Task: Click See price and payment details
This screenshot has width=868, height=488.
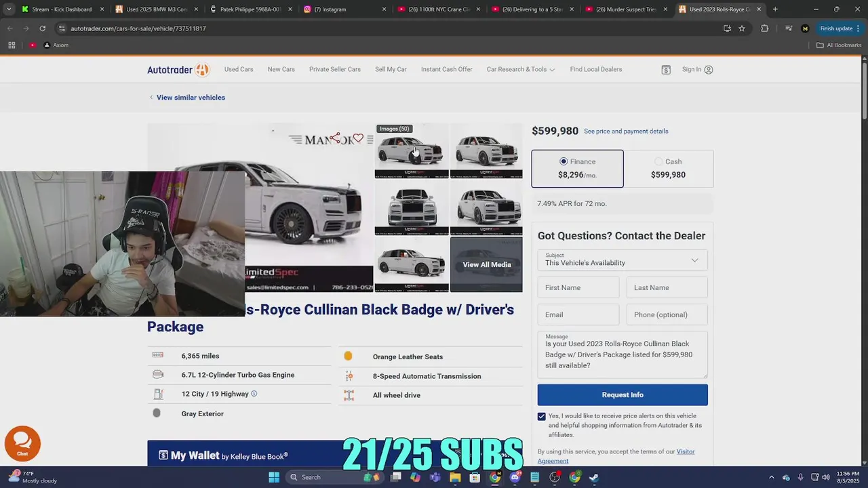Action: [x=626, y=131]
